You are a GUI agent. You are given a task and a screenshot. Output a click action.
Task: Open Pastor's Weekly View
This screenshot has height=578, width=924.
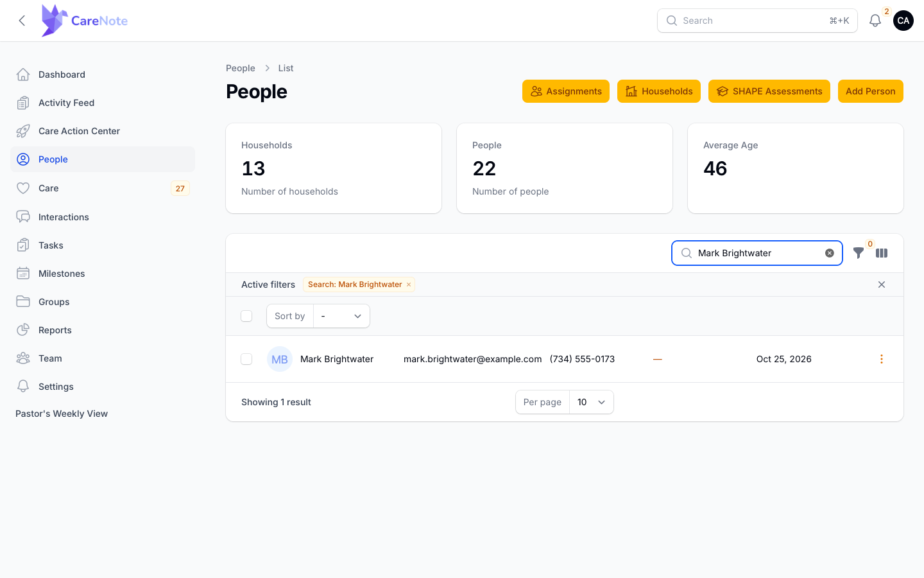62,414
